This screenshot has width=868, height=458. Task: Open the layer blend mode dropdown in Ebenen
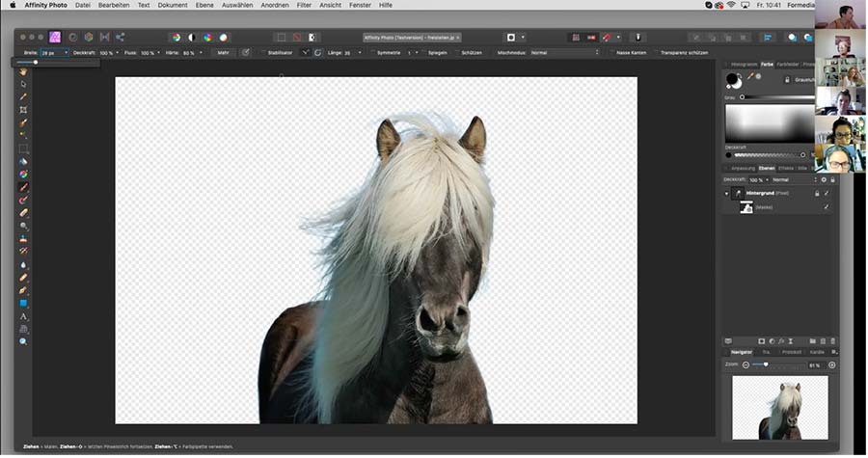791,179
